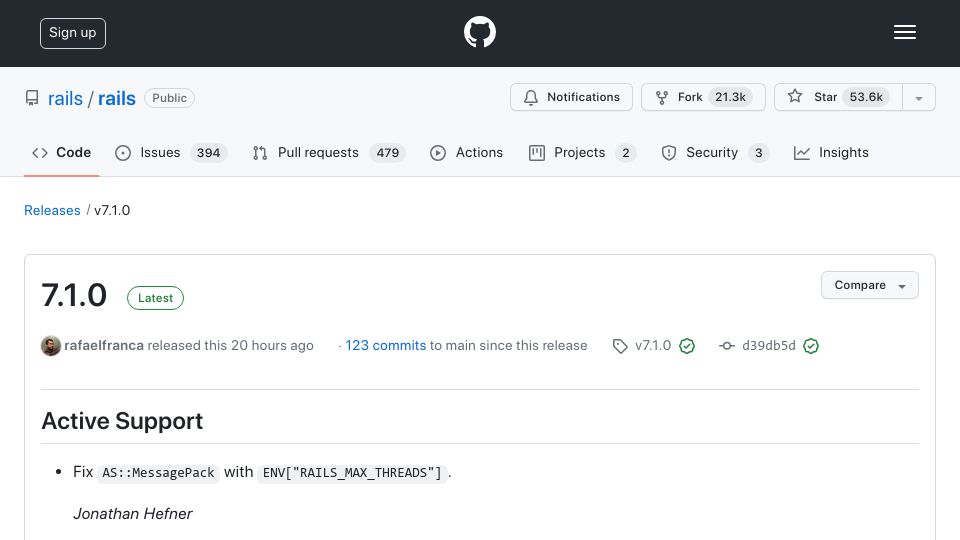
Task: Open rafaelfranca's profile link
Action: 104,345
